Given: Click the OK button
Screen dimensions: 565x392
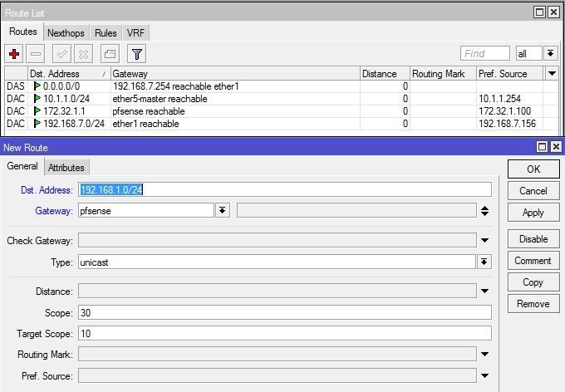Looking at the screenshot, I should click(533, 169).
